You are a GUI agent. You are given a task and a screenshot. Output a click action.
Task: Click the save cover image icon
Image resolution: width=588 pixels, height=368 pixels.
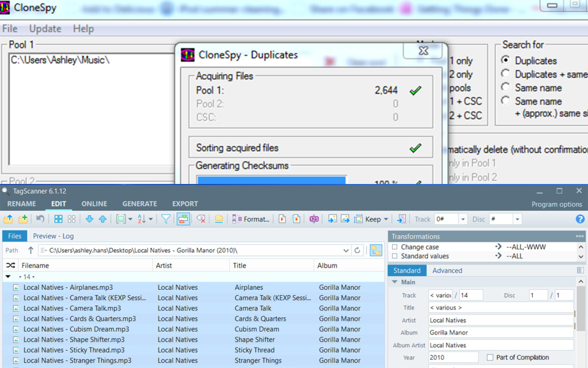point(345,219)
